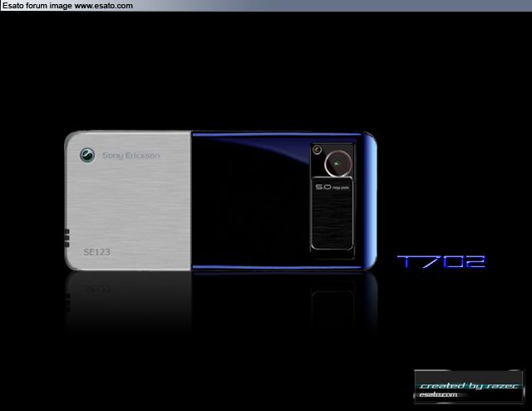
Task: Click the 'mega pixels' text on the camera
Action: point(343,189)
